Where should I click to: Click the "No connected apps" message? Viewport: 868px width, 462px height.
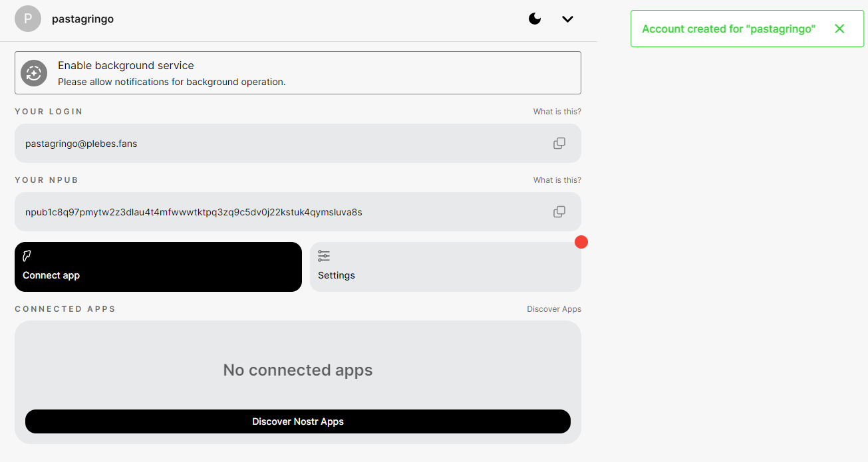298,370
